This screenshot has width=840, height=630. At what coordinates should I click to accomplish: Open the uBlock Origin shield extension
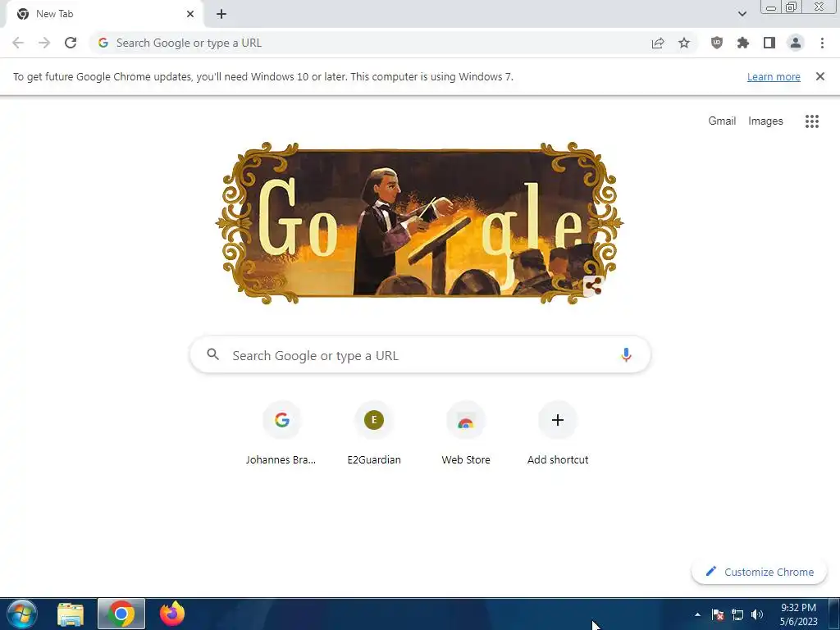716,43
